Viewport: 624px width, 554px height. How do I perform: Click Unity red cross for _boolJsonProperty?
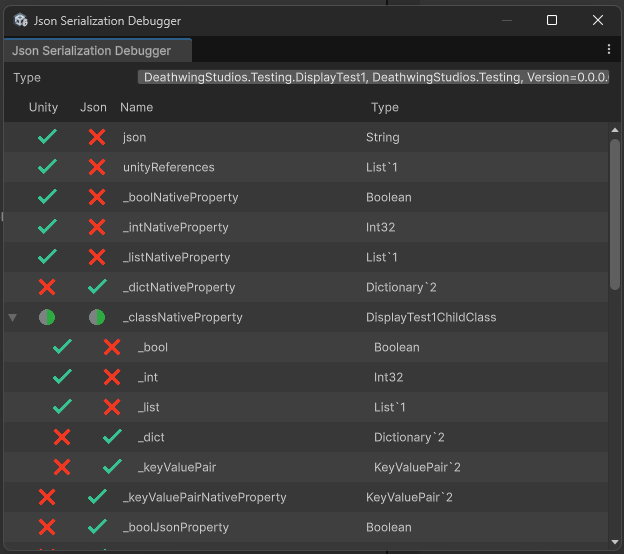[x=47, y=527]
